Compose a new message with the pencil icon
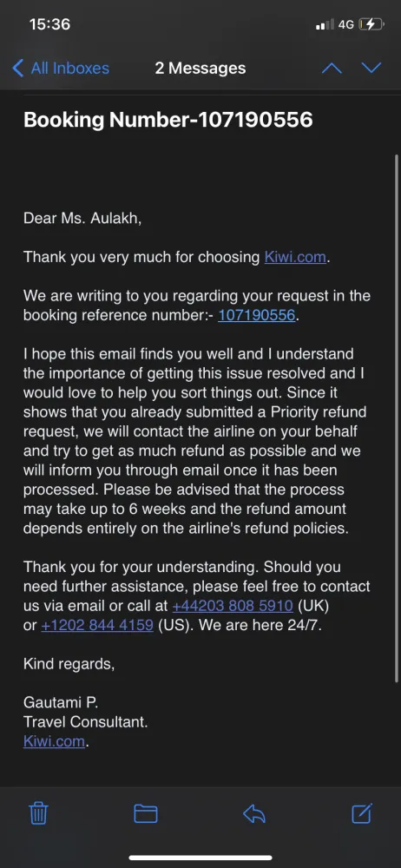This screenshot has width=401, height=868. pos(362,812)
